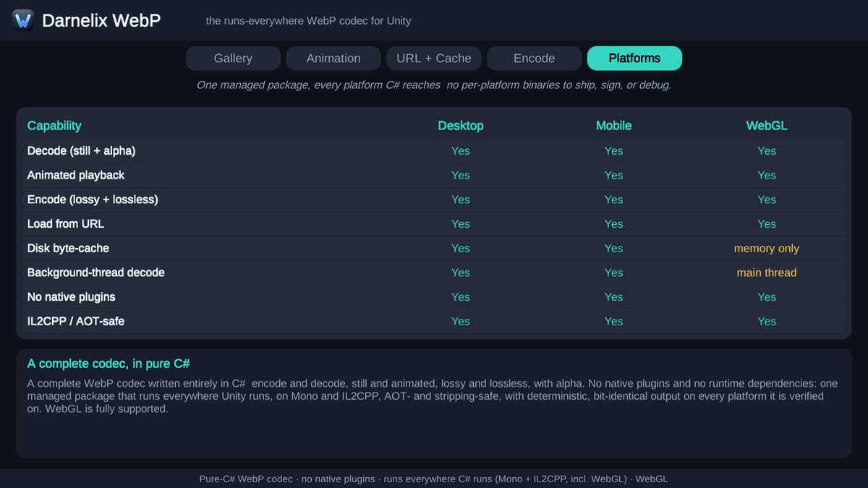The width and height of the screenshot is (868, 488).
Task: Click Desktop 'Yes' for Background-thread decode
Action: click(461, 273)
